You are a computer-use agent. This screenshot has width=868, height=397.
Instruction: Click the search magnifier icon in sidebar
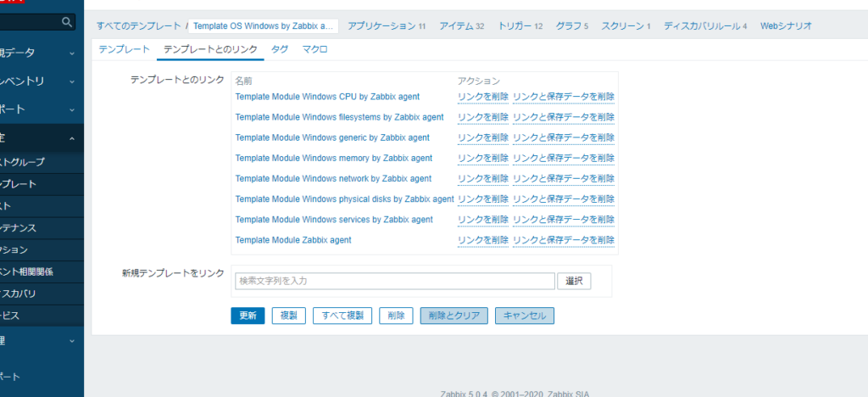[68, 23]
